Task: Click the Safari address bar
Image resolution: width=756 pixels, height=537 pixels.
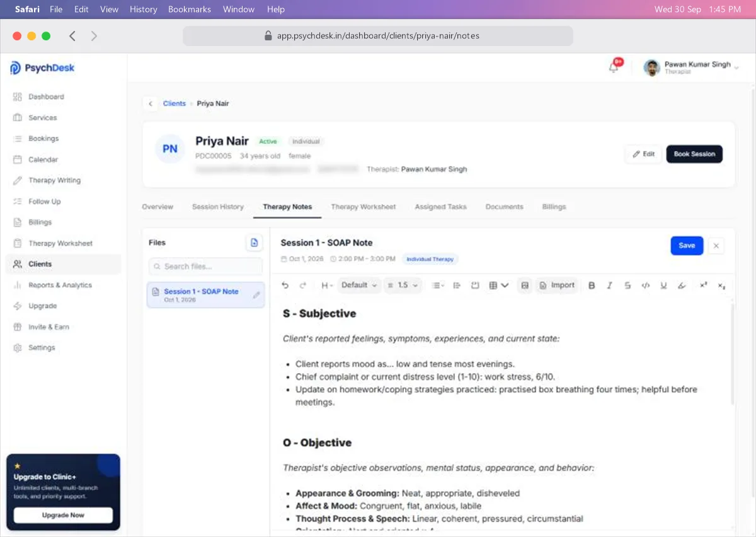Action: tap(378, 36)
